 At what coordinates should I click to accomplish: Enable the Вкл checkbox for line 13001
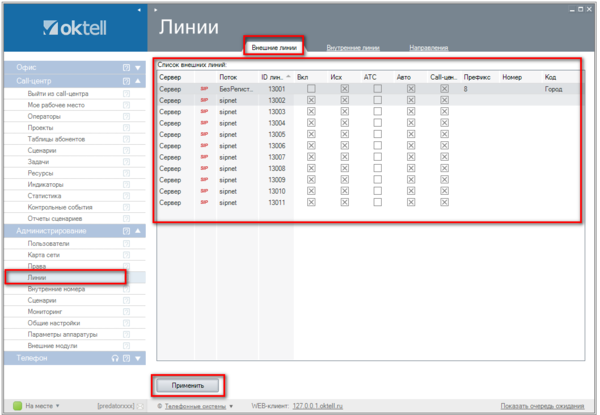(x=311, y=89)
